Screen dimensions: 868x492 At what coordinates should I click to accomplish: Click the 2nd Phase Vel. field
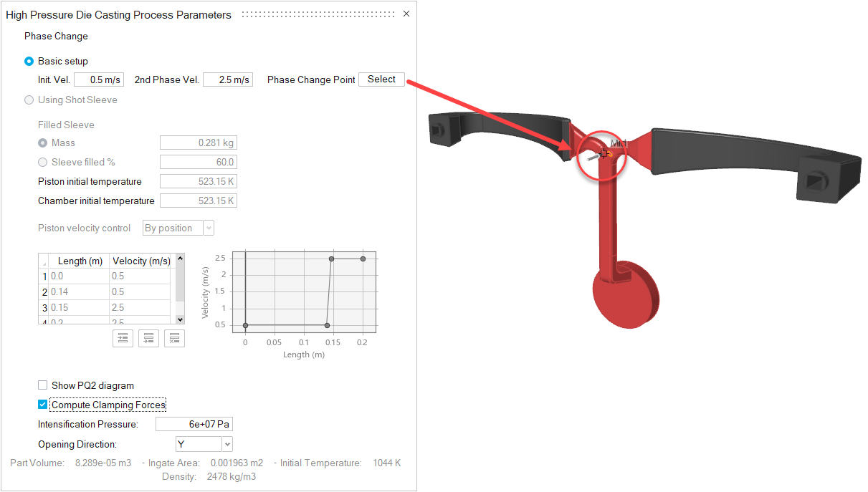click(227, 80)
